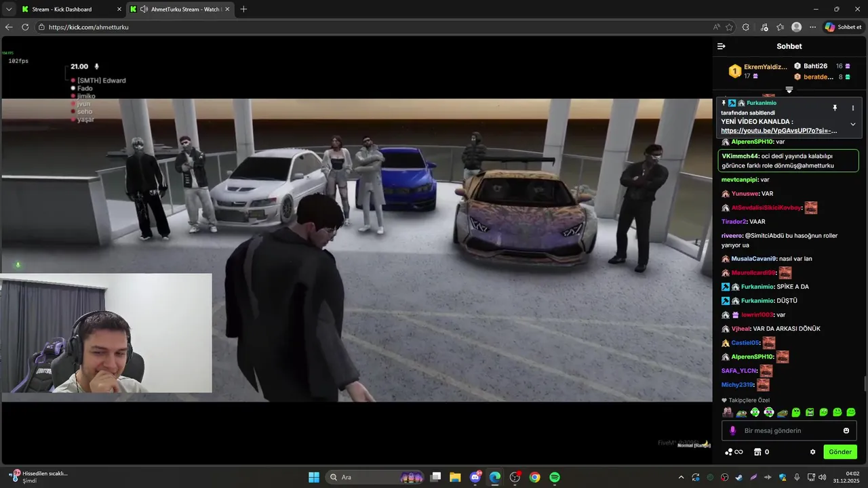Click the taskbar 'Ara' search box
868x488 pixels.
click(x=376, y=477)
